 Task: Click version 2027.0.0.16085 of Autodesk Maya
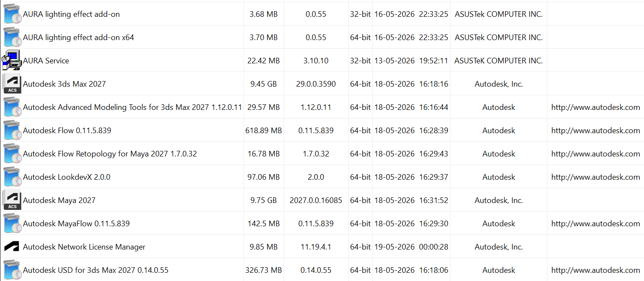[316, 200]
